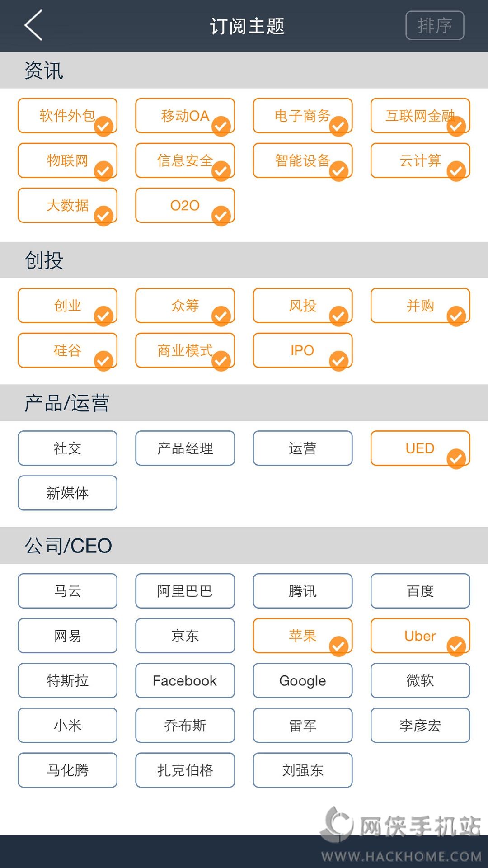
Task: Unsubscribe from the 软件外包 topic
Action: pos(67,116)
